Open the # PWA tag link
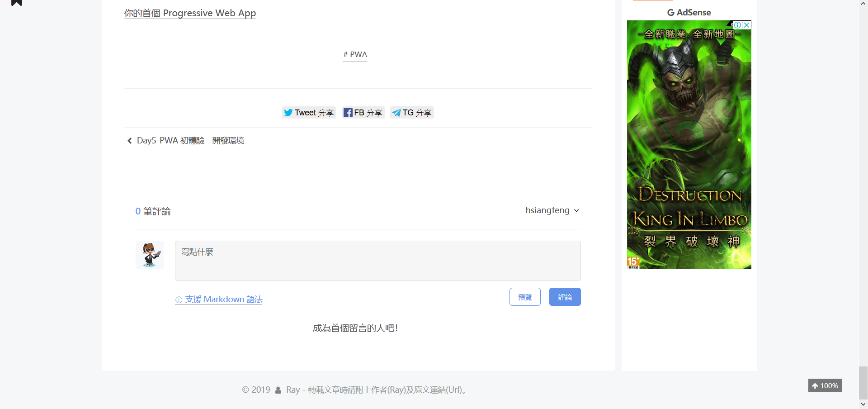The image size is (868, 409). click(355, 54)
